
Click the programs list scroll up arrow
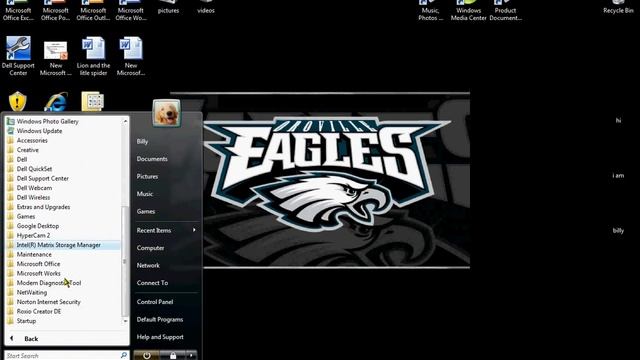point(125,121)
